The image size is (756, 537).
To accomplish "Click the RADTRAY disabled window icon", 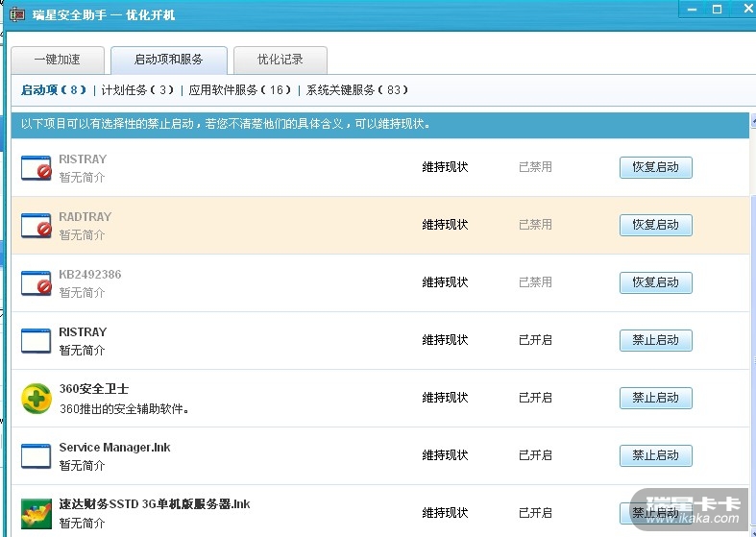I will pos(37,226).
